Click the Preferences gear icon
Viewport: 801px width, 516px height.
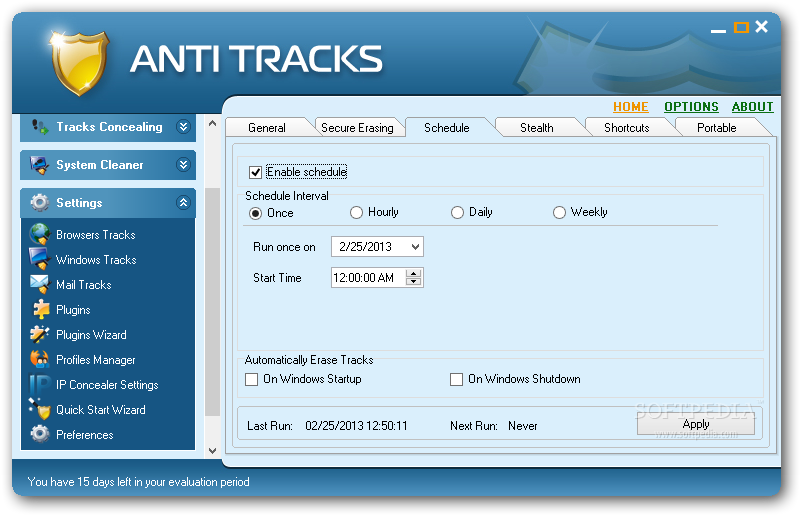pyautogui.click(x=39, y=434)
